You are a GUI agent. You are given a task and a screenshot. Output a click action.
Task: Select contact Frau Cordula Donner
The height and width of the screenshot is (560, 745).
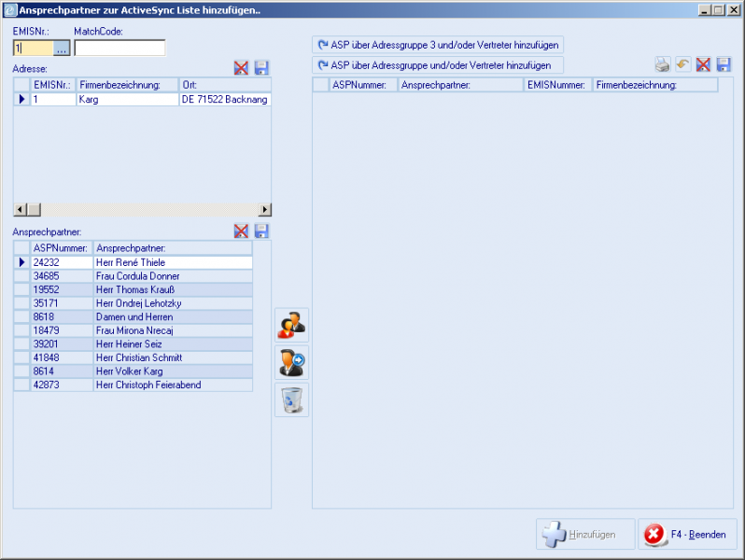173,276
